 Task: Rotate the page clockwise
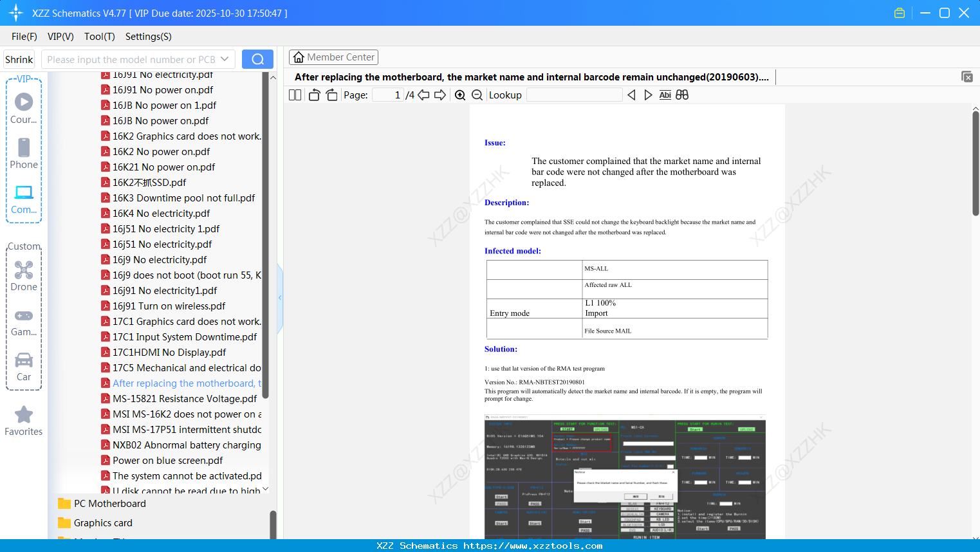click(331, 95)
